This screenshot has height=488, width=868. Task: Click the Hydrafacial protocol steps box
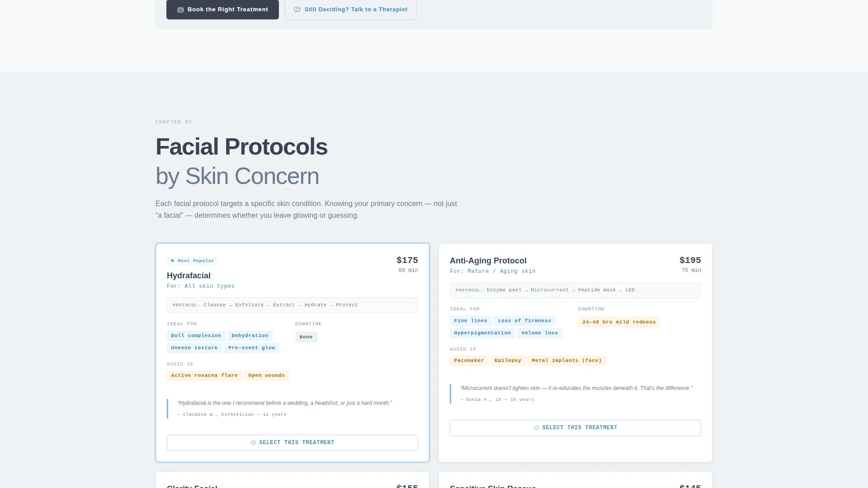(292, 305)
